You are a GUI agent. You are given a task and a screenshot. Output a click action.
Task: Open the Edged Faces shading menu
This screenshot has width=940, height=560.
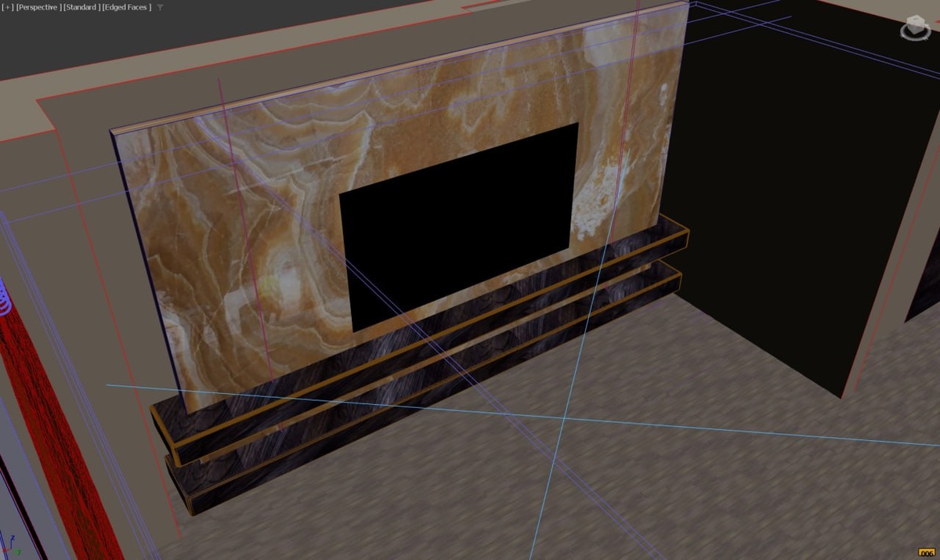coord(127,7)
